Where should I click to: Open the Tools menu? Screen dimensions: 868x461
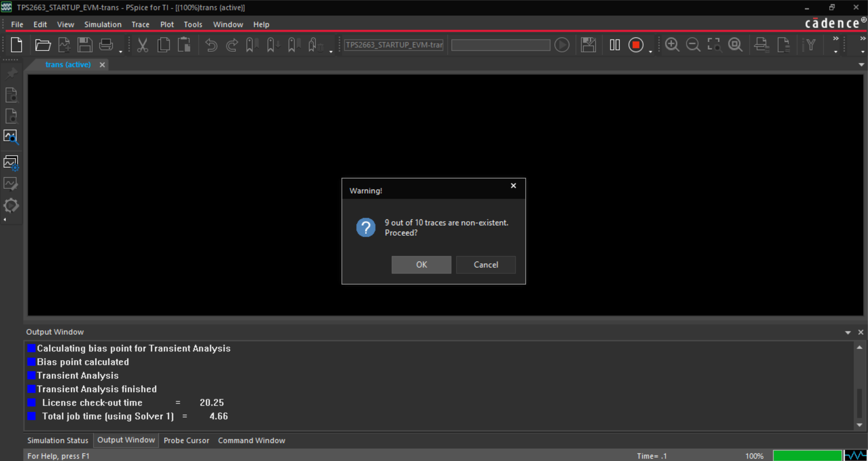point(193,24)
